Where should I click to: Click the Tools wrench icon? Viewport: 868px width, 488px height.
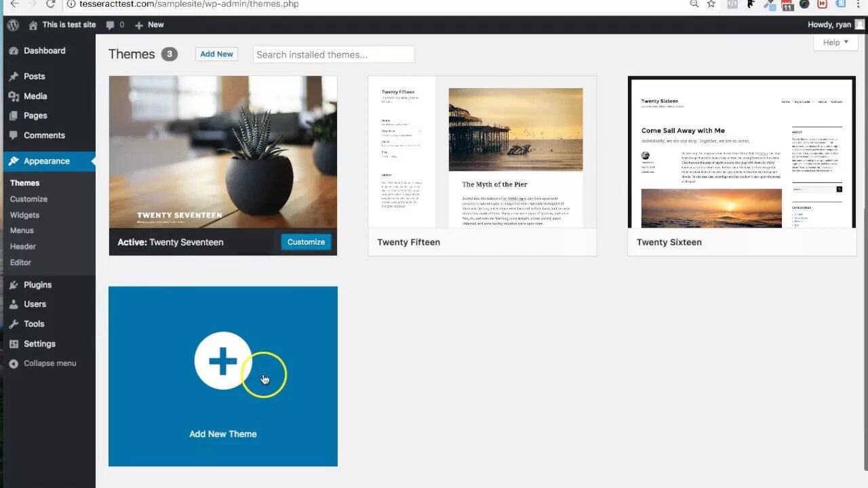[14, 324]
